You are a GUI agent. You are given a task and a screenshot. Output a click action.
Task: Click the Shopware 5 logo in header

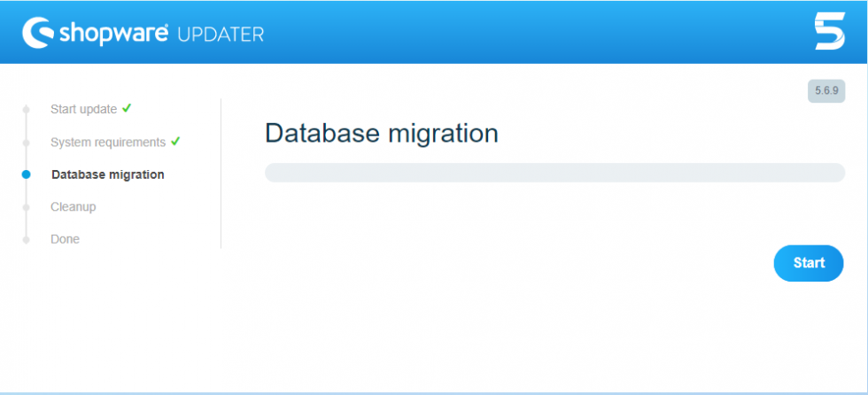829,31
